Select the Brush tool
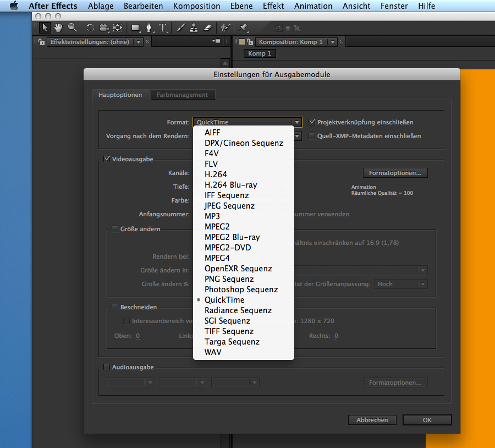The height and width of the screenshot is (448, 495). [x=180, y=28]
